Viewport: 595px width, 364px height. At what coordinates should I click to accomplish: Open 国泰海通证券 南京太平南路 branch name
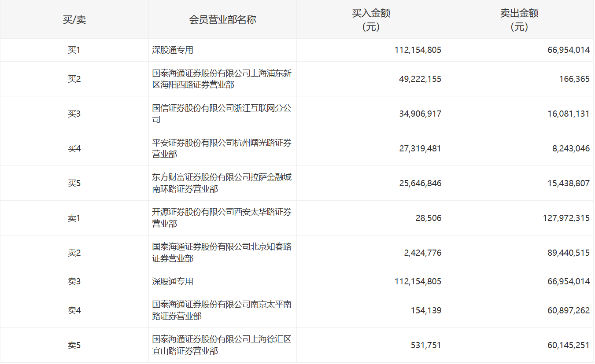tap(222, 311)
